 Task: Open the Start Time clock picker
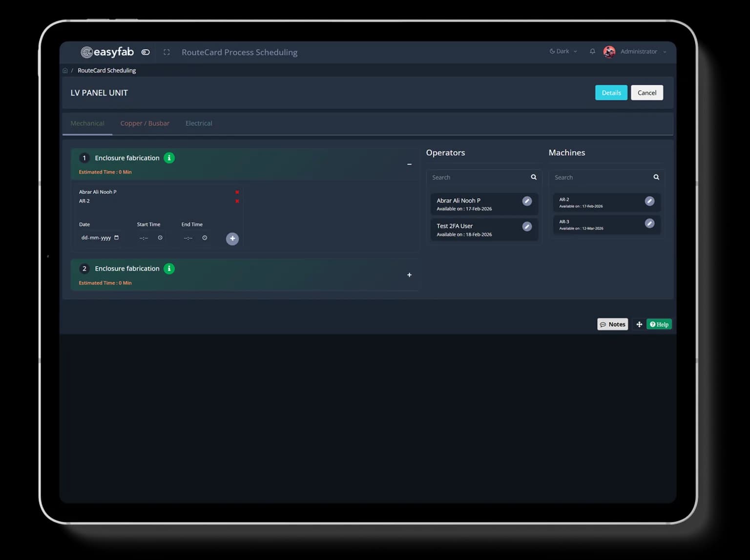160,238
